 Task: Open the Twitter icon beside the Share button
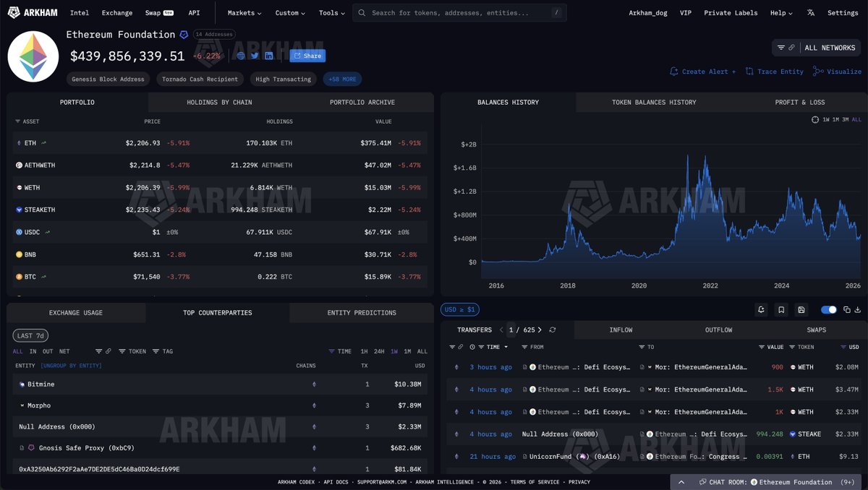(x=254, y=55)
